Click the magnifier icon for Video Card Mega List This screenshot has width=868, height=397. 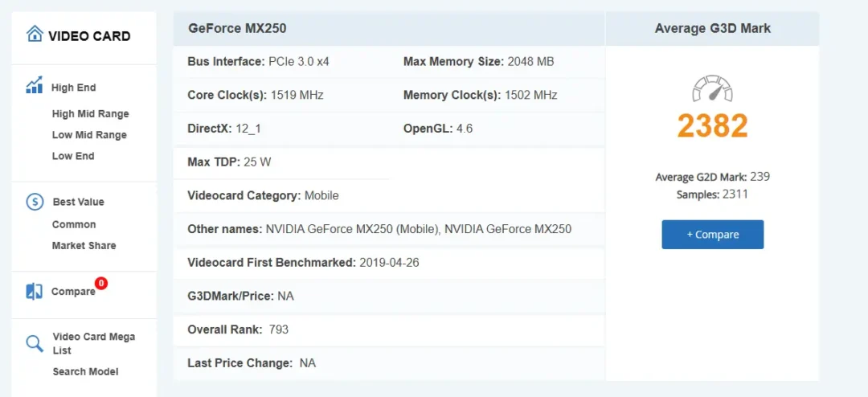click(x=35, y=343)
